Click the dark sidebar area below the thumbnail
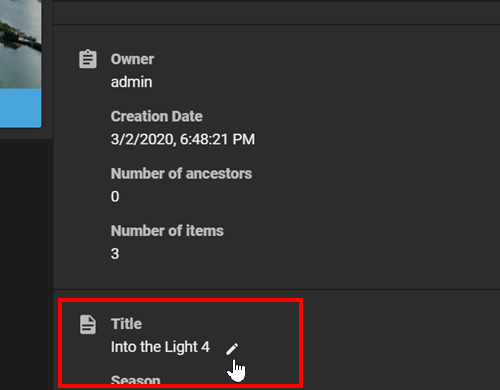 (x=27, y=263)
